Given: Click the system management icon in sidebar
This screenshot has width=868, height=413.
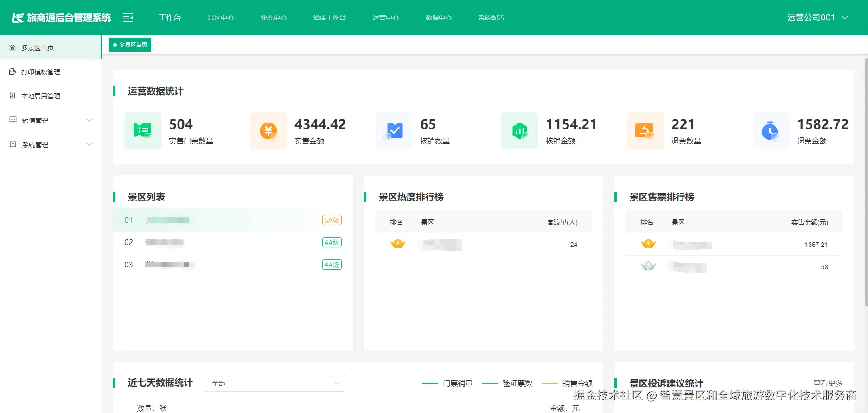Looking at the screenshot, I should click(13, 144).
